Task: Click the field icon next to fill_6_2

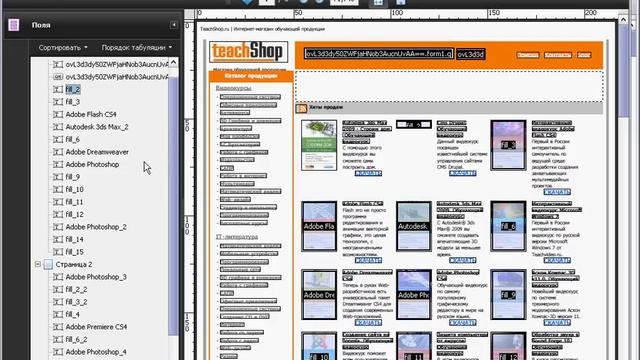Action: click(x=58, y=340)
